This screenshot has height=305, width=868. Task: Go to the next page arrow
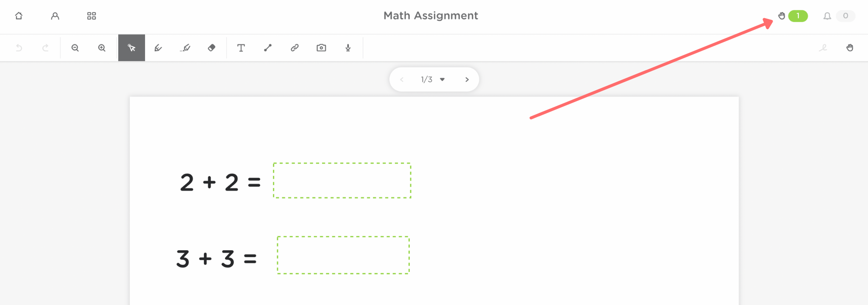pyautogui.click(x=467, y=79)
